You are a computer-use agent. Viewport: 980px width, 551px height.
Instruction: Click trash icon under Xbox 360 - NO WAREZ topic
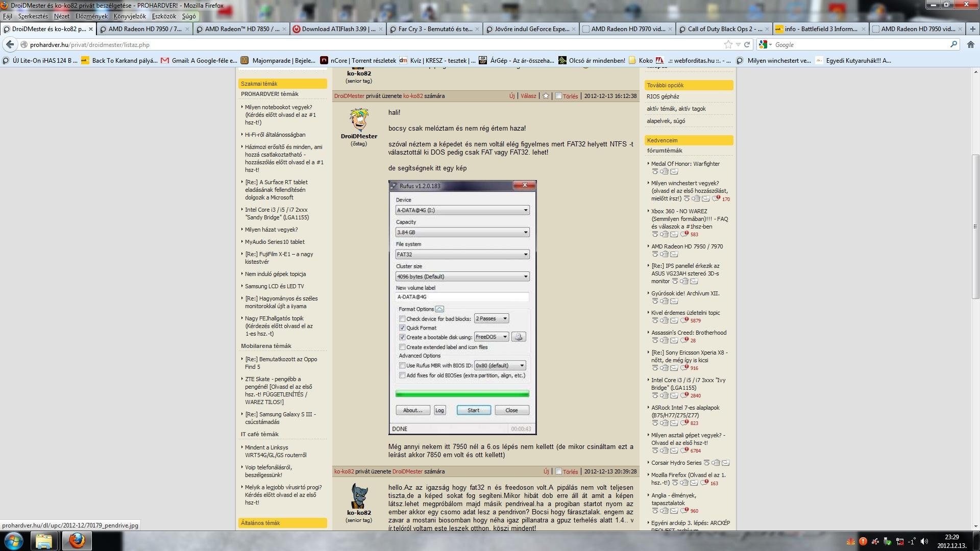664,235
